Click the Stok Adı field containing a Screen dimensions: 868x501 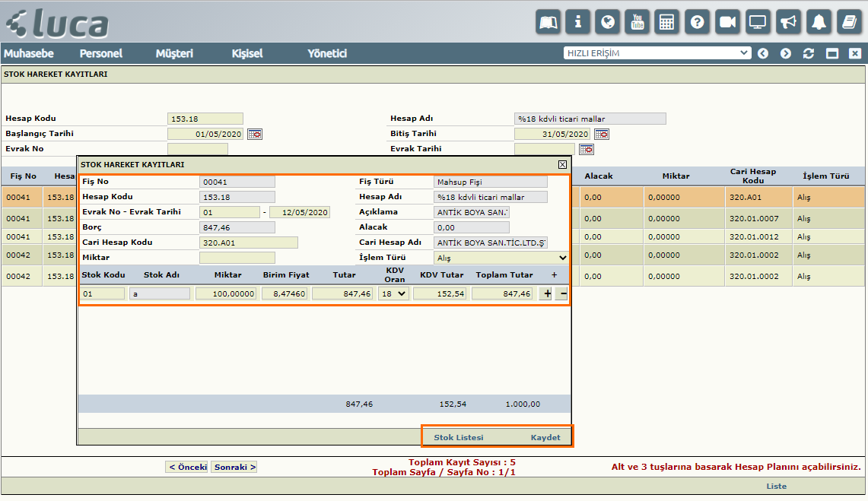(160, 293)
